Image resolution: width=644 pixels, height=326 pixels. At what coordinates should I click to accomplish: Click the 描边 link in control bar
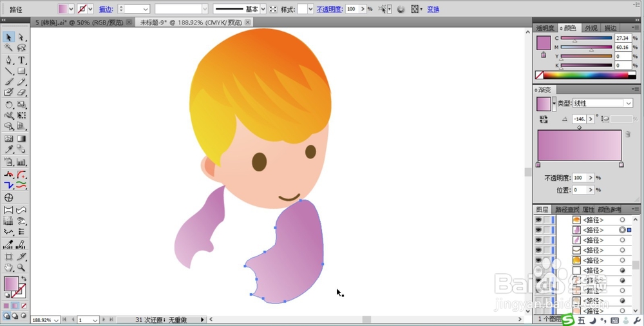(x=106, y=9)
